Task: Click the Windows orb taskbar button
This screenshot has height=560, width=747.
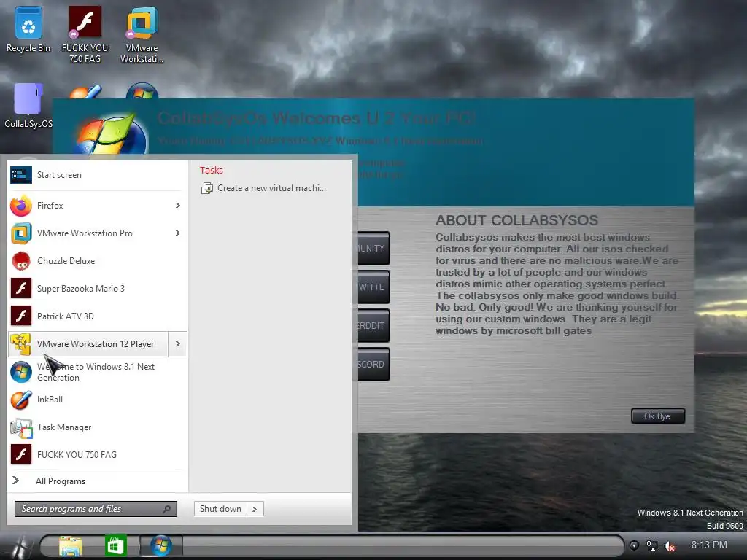Action: (160, 545)
